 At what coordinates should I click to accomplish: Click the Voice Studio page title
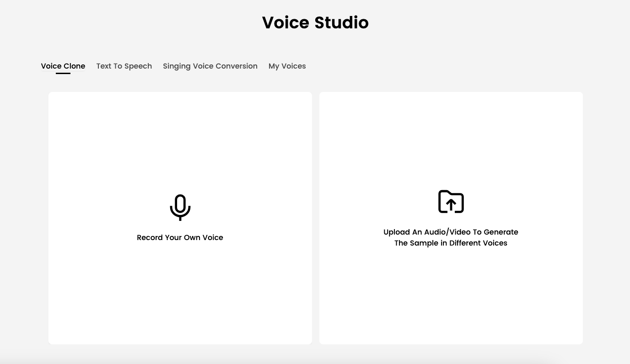315,22
